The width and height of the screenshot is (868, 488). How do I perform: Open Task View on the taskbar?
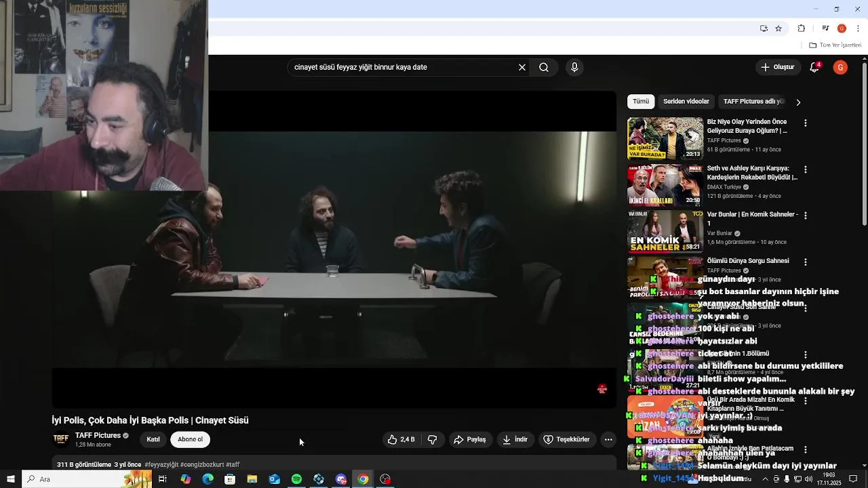(163, 479)
